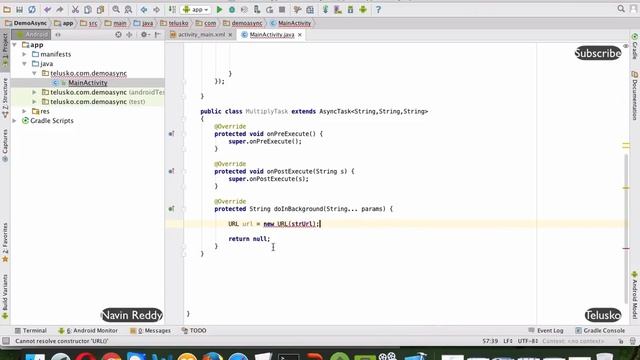Navigate Back with the left arrow
This screenshot has height=360, width=640.
coord(144,9)
